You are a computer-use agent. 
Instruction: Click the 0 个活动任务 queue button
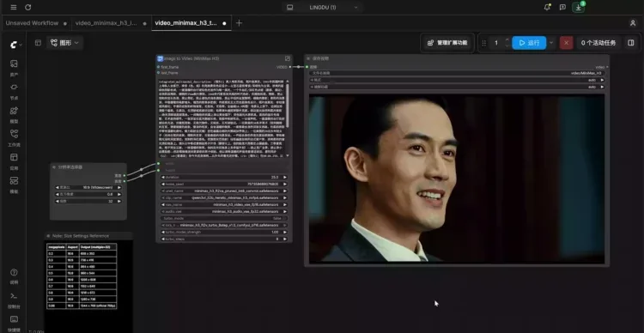coord(598,43)
